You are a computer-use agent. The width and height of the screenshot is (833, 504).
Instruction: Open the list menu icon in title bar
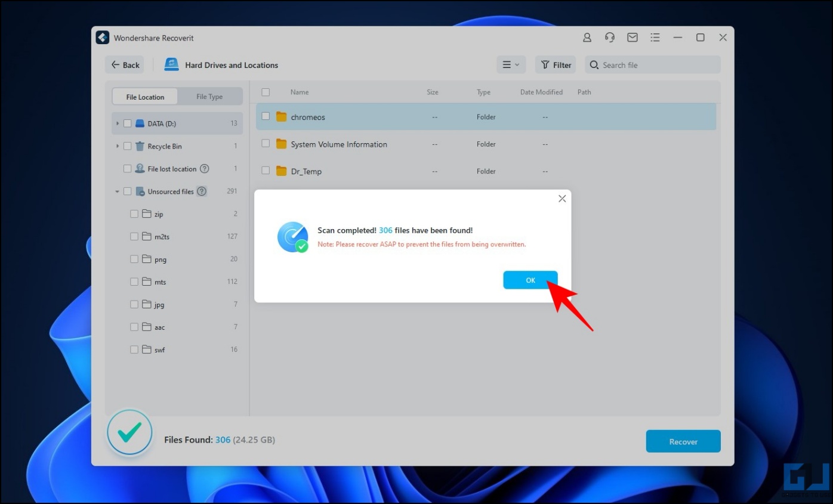(655, 38)
